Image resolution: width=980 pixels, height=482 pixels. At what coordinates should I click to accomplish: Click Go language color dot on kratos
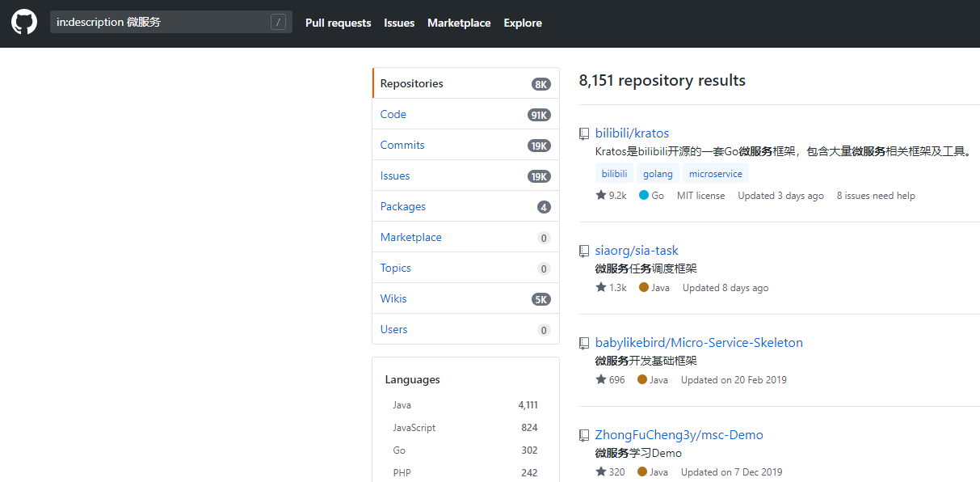pyautogui.click(x=644, y=195)
